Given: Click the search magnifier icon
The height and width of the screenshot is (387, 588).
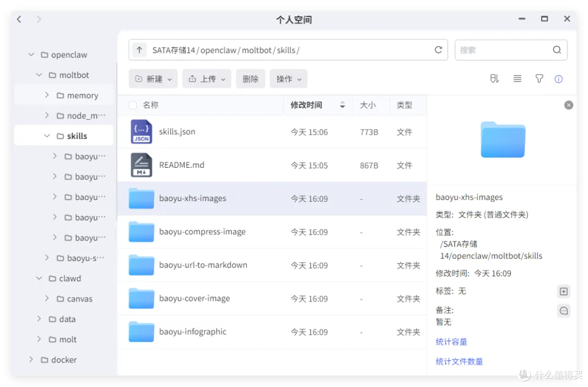Looking at the screenshot, I should click(x=557, y=50).
